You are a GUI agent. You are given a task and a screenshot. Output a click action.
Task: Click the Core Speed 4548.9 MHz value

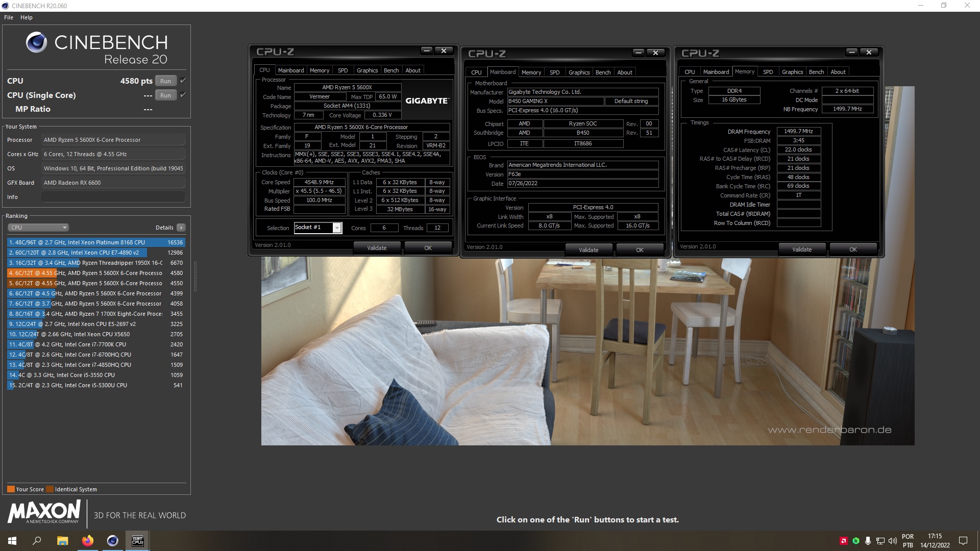click(319, 182)
